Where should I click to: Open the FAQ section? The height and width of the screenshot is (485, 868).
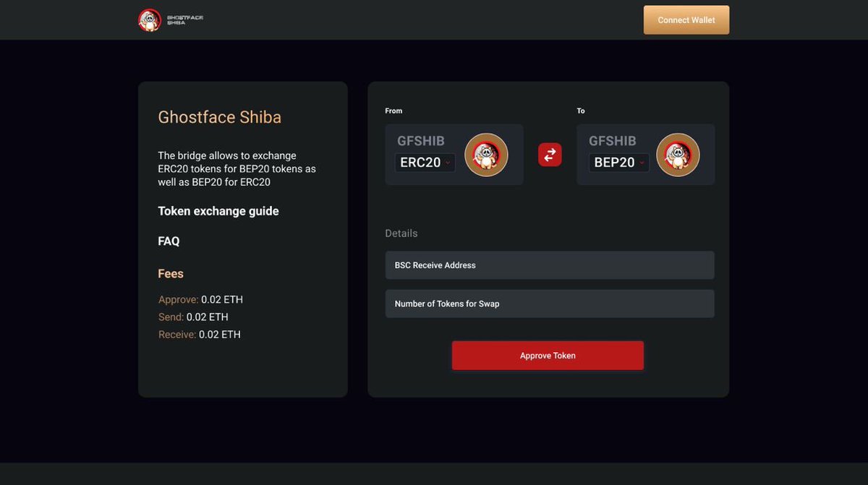pyautogui.click(x=169, y=241)
